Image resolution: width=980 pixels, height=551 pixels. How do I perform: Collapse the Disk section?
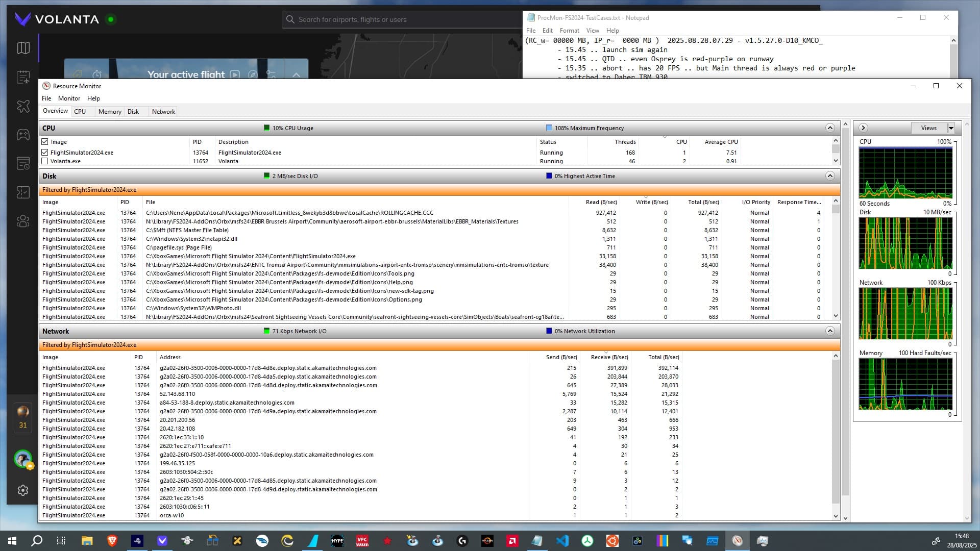coord(830,176)
